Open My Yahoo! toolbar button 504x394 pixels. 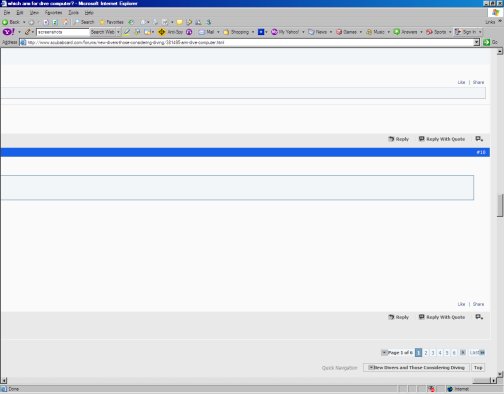pyautogui.click(x=285, y=32)
